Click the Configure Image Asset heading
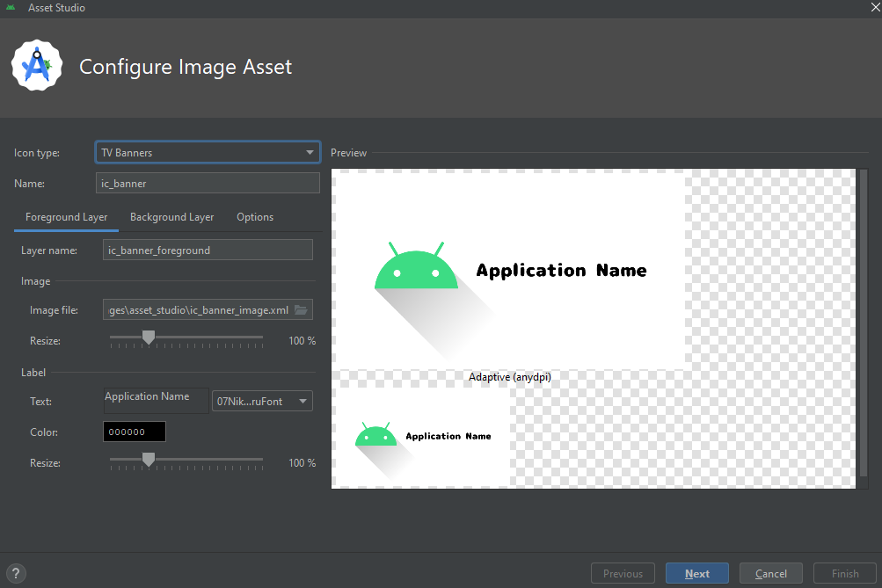 tap(186, 67)
